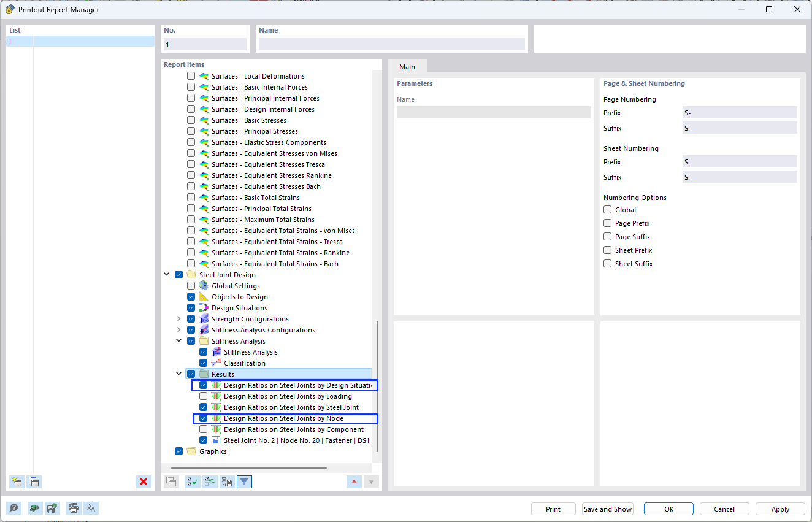
Task: Open the language translation icon
Action: click(91, 508)
